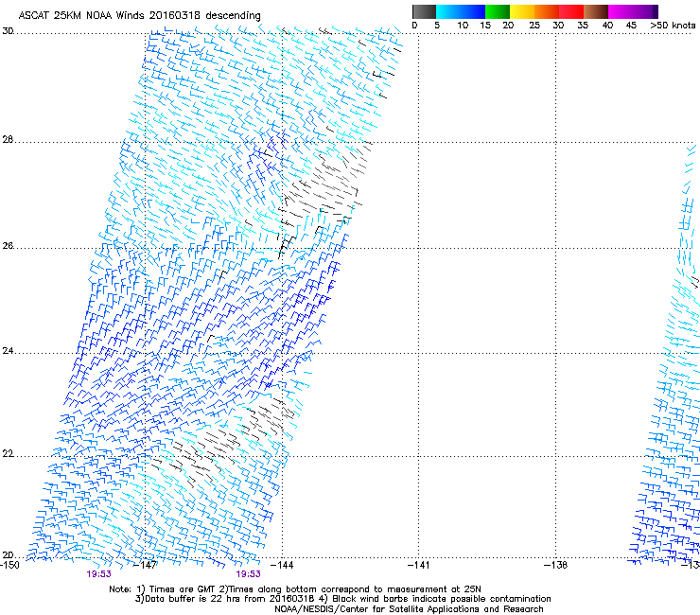Click the purple '19:53' time label near -147
Viewport: 700px width, 615px height.
pos(98,574)
